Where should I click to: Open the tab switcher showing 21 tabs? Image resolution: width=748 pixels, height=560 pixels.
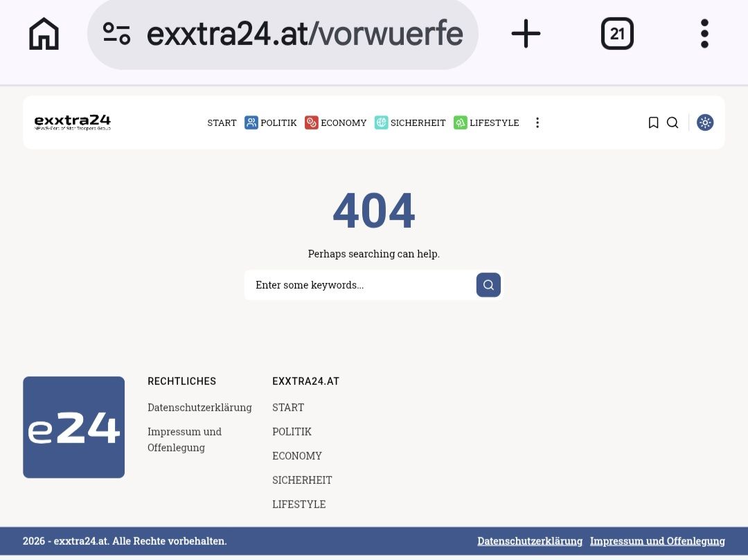tap(616, 33)
